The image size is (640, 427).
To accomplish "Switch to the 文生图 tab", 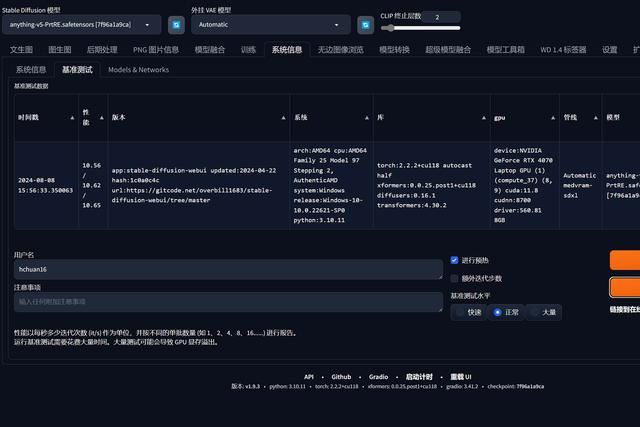I will click(x=21, y=49).
